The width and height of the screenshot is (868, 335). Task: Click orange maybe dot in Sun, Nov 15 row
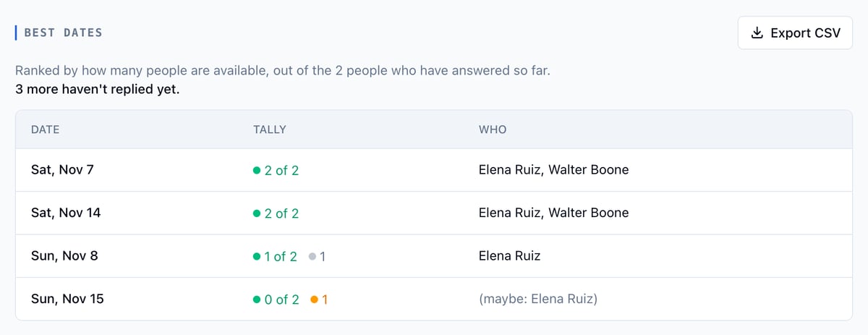click(x=314, y=299)
